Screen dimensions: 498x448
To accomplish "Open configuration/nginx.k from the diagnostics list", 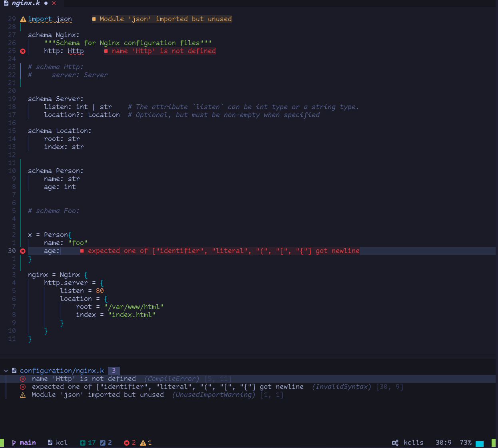I will coord(62,371).
